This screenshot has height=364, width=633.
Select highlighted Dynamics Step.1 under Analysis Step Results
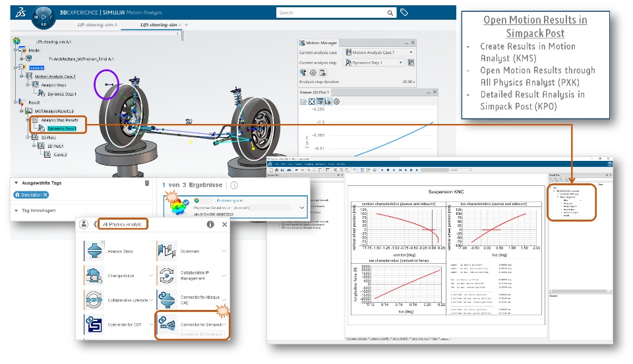[x=61, y=129]
